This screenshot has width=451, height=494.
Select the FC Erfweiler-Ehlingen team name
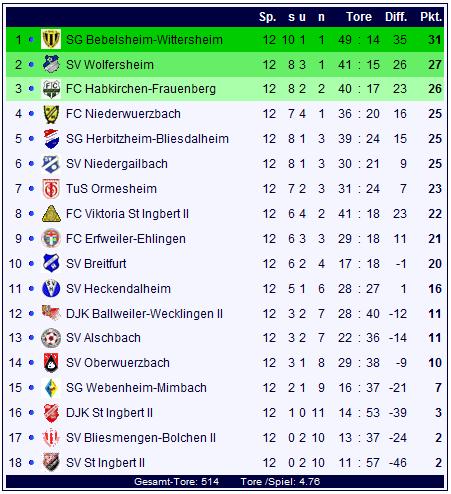point(126,239)
